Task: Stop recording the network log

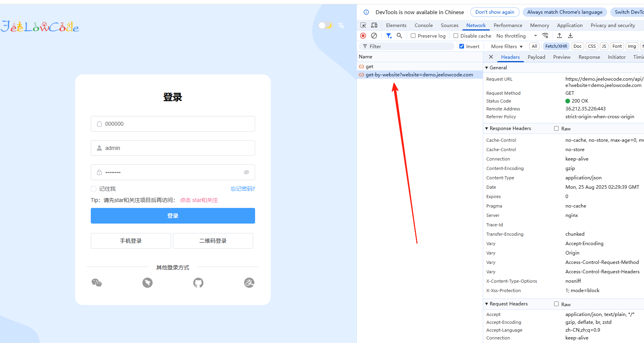Action: [x=363, y=36]
